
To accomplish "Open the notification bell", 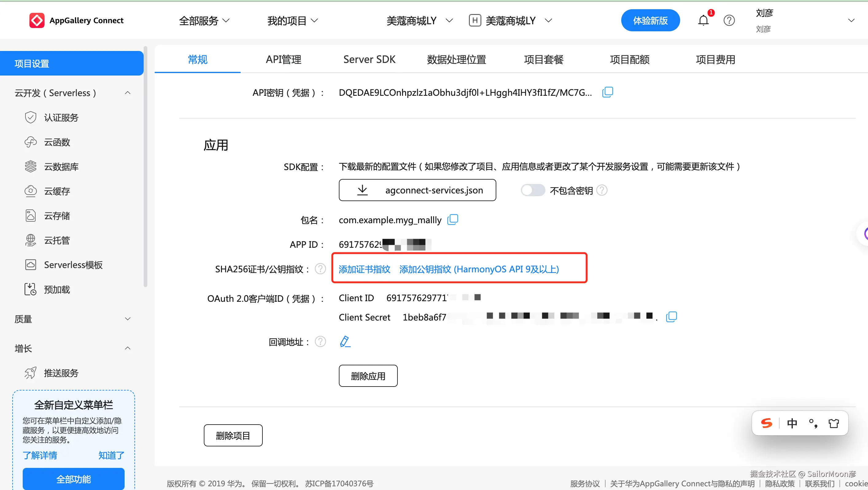I will point(703,20).
